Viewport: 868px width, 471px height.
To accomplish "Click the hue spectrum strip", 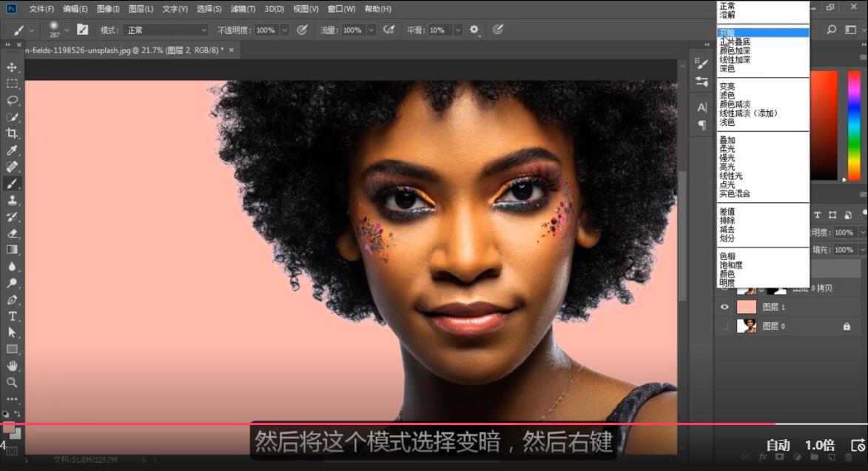I will tap(854, 125).
